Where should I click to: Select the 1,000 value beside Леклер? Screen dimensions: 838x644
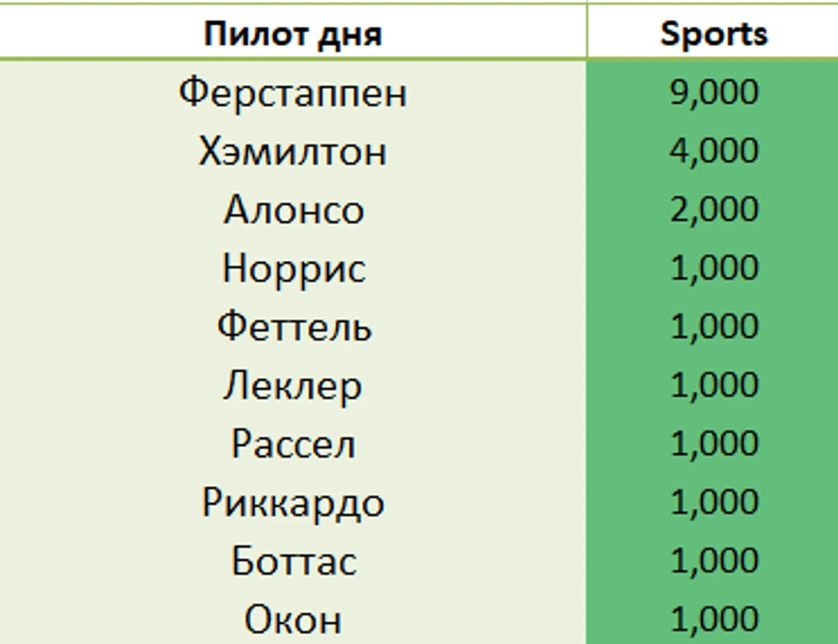point(713,385)
